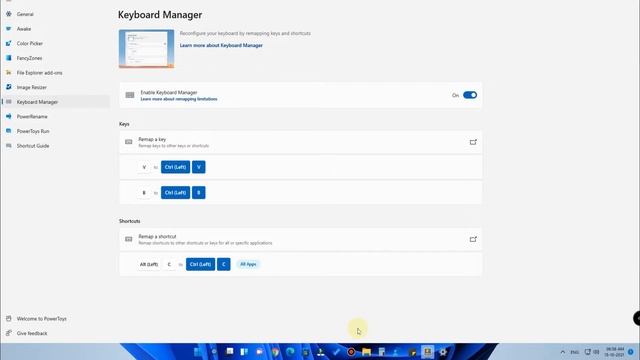Viewport: 640px width, 360px height.
Task: Click Learn more about Keyboard Manager link
Action: coord(221,45)
